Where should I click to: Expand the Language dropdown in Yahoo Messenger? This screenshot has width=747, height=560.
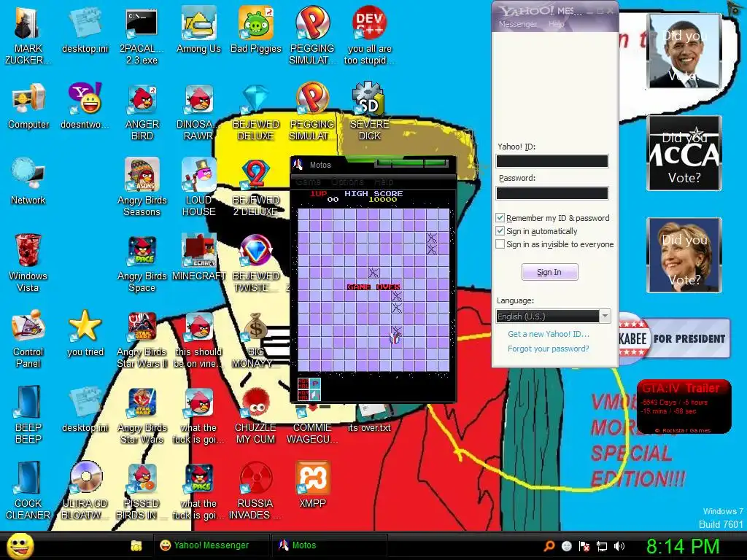tap(605, 316)
